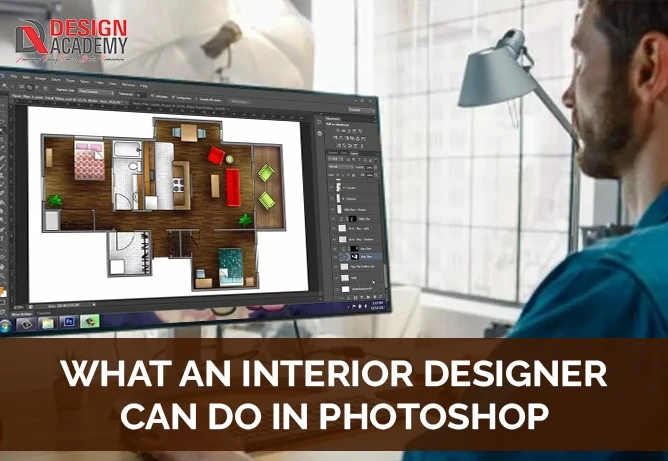Screen dimensions: 668x461
Task: Expand the document info arrow in status bar
Action: (x=94, y=304)
